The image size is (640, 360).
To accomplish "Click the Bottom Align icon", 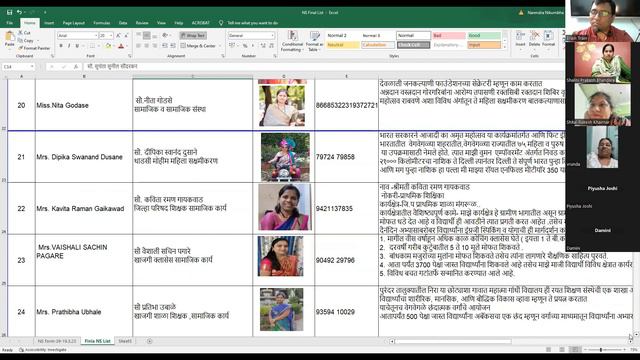I will [x=154, y=36].
